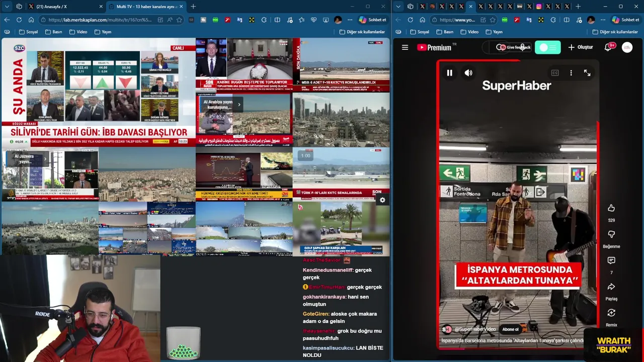The height and width of the screenshot is (362, 644).
Task: Open Workspaces icon in Multi TV window
Action: pos(19,7)
